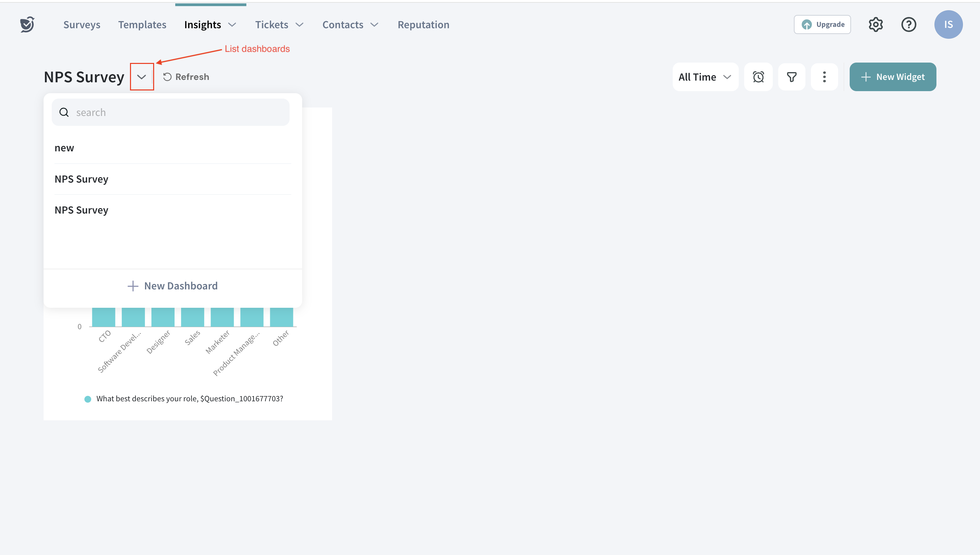Click the alarm clock schedule icon
Image resolution: width=980 pixels, height=555 pixels.
[758, 77]
